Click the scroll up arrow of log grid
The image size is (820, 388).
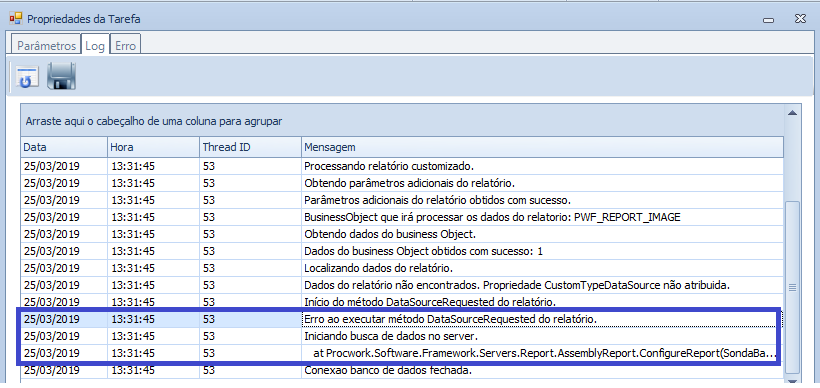tap(792, 113)
